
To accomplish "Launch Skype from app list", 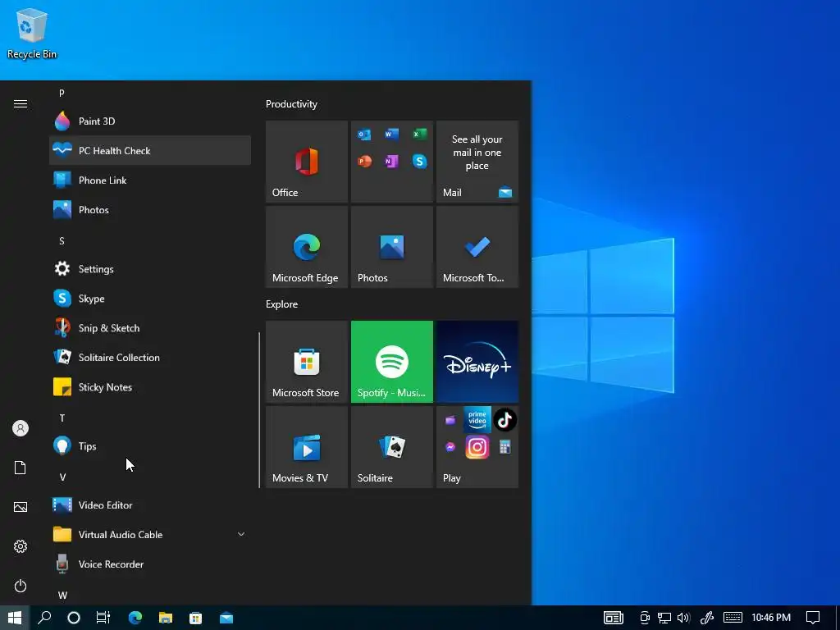I will [150, 299].
